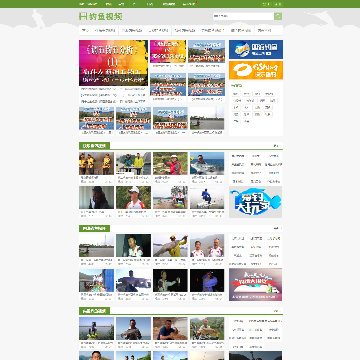Open video of two men in white-red jerseys

pos(207,245)
